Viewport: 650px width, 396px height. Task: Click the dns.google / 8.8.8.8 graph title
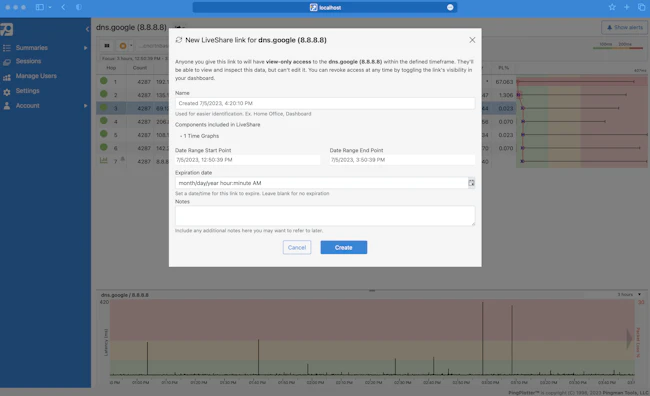[x=125, y=295]
